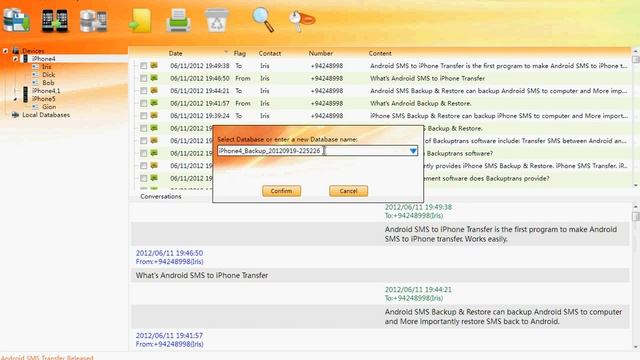
Task: Select contact Iris under iPhone4
Action: point(47,67)
